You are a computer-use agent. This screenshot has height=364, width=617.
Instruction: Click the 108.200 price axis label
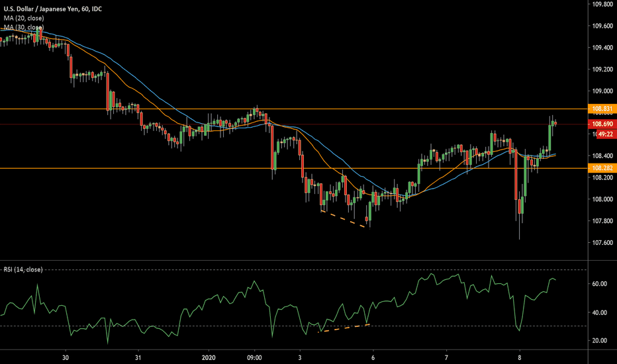coord(602,177)
